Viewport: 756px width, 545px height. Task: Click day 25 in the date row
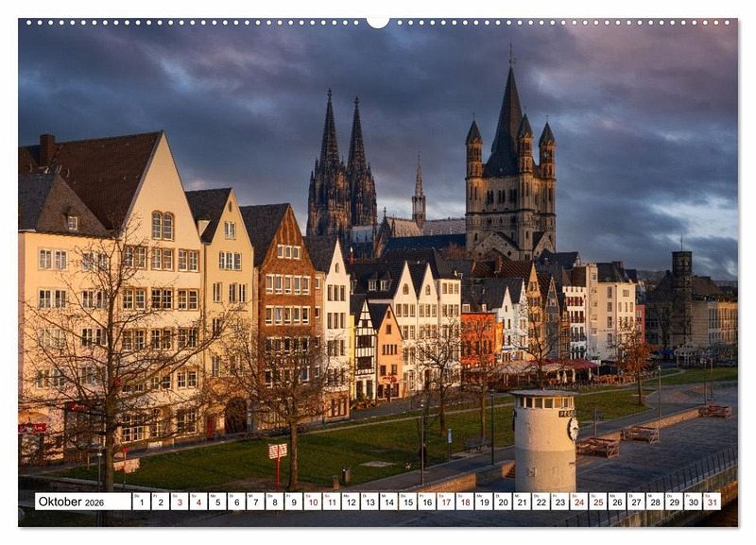point(597,502)
